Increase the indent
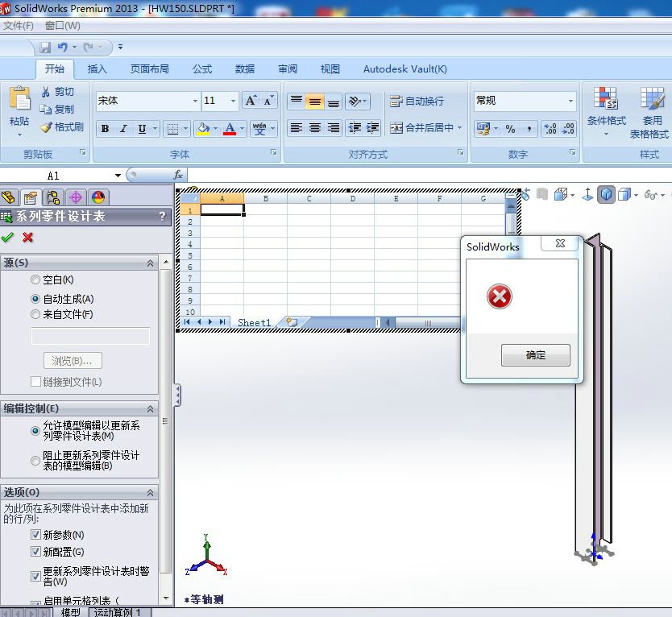The width and height of the screenshot is (672, 617). 372,128
